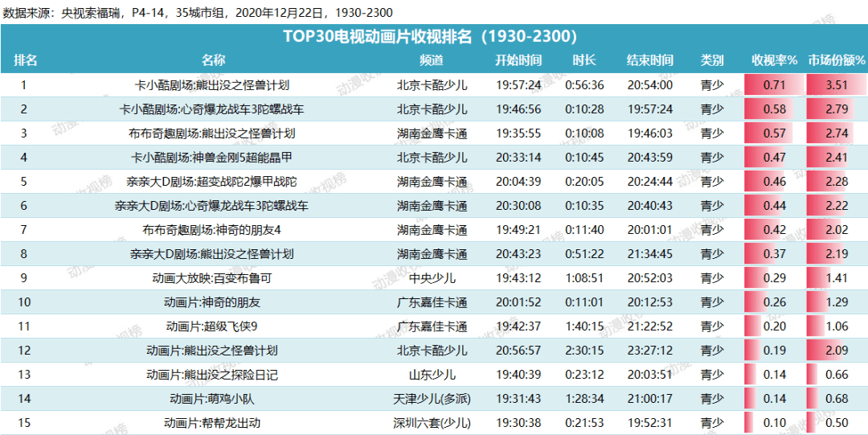Select program 动画片:神奇的朋友

[x=212, y=302]
